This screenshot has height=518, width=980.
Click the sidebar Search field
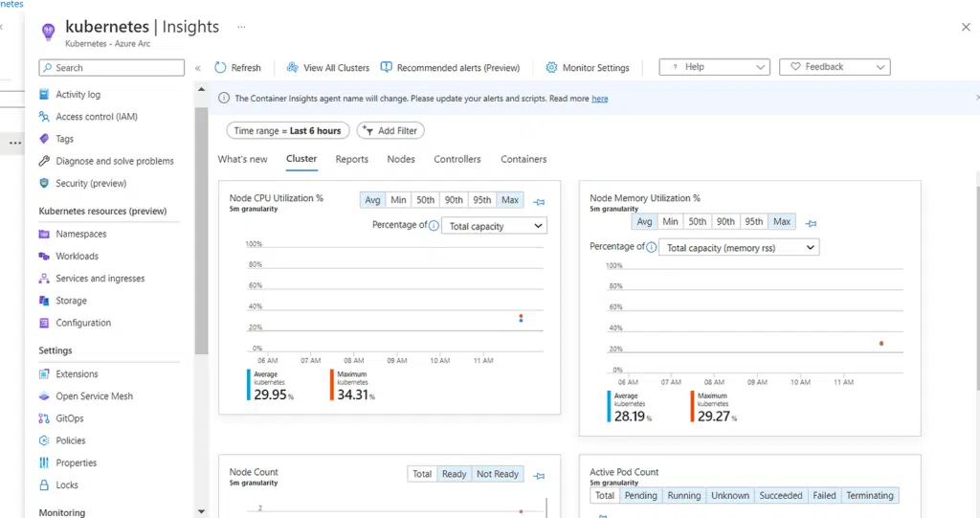click(x=111, y=68)
